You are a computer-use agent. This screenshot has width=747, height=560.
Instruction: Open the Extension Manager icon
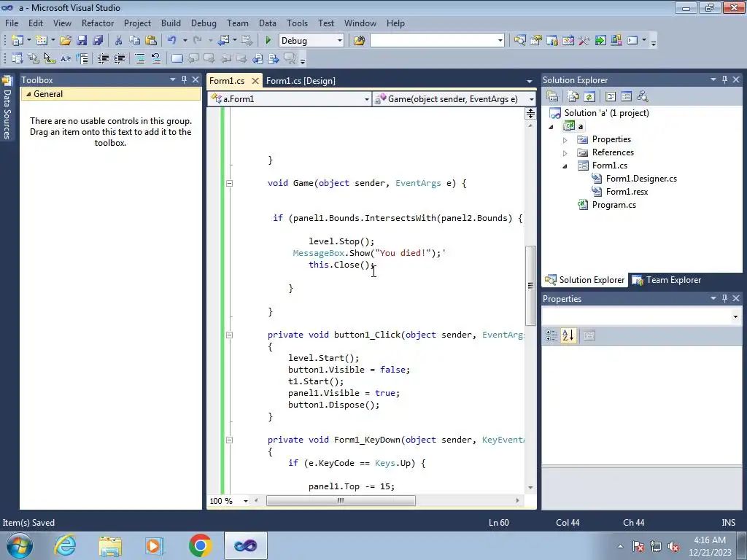click(x=616, y=41)
